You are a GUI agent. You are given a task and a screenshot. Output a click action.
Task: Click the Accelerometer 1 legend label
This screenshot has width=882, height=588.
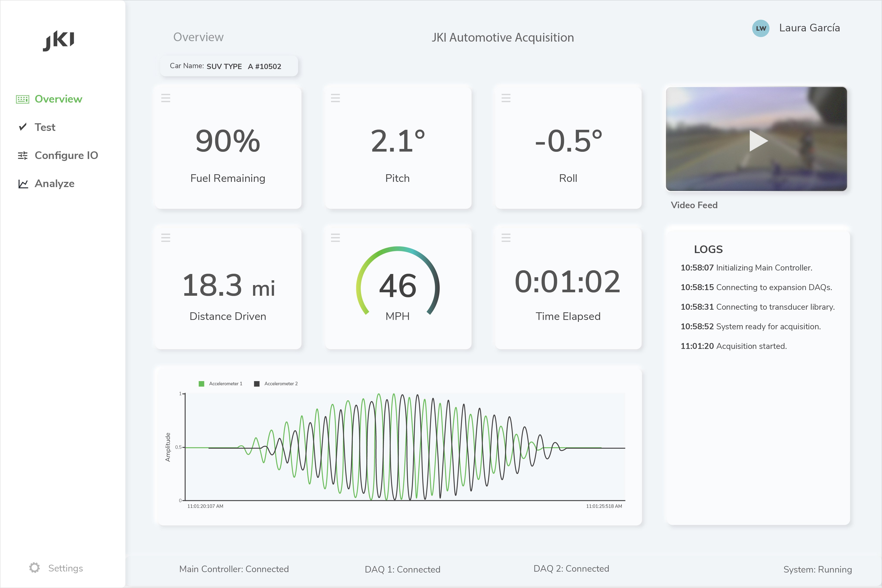[x=226, y=384]
